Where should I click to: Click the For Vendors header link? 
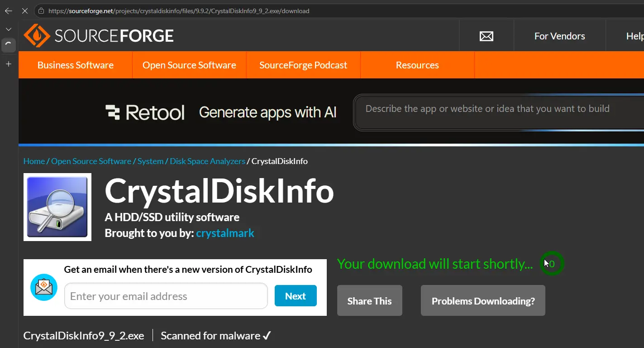[x=560, y=36]
